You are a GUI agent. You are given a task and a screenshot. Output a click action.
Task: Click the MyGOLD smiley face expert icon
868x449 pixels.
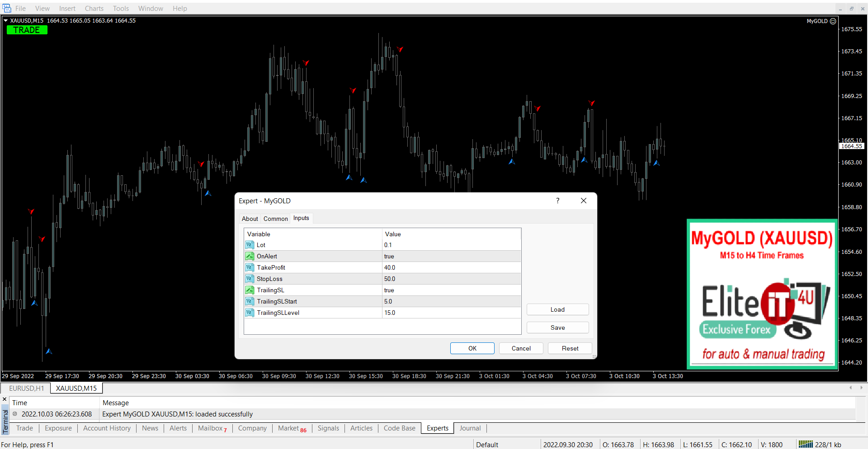click(833, 21)
